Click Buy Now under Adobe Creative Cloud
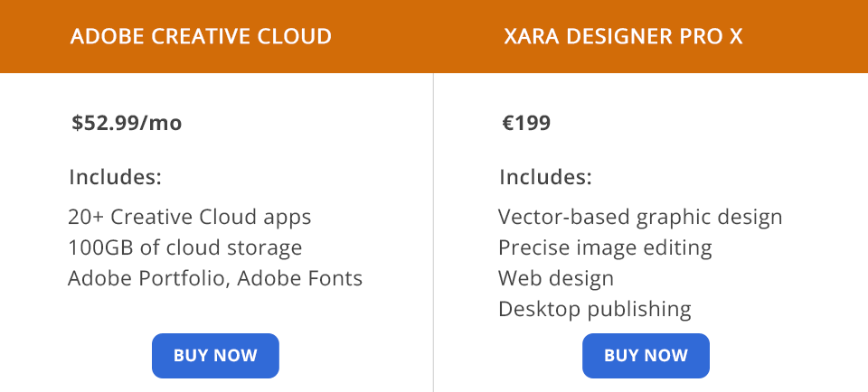This screenshot has height=392, width=868. (215, 356)
